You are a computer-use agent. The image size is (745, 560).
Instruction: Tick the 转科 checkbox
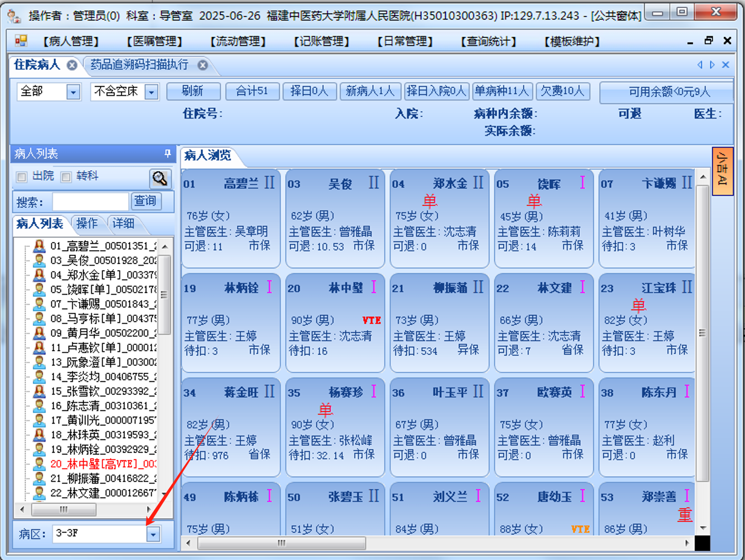coord(66,177)
